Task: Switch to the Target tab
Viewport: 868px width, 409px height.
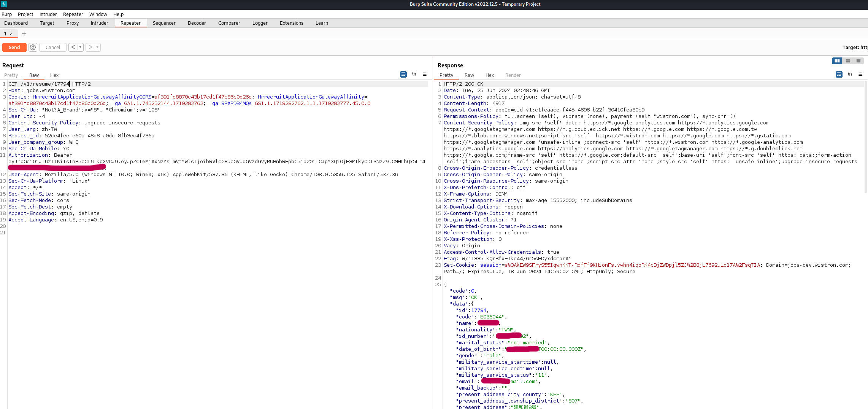Action: [x=47, y=23]
